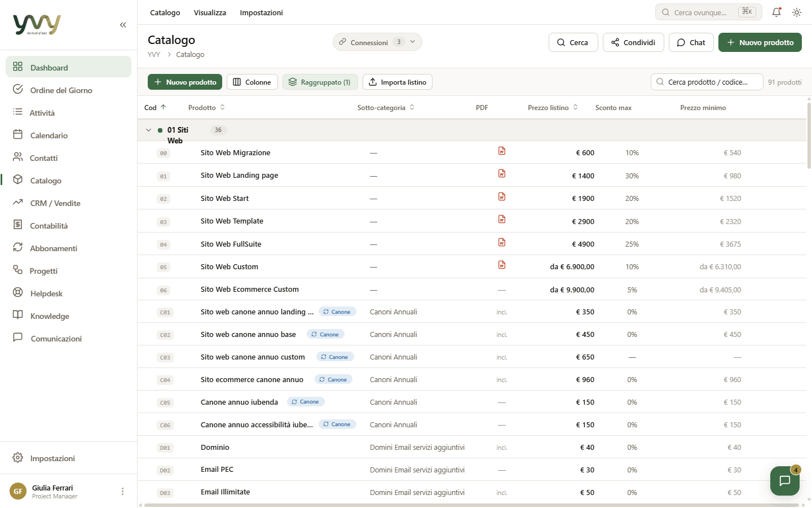Image resolution: width=812 pixels, height=508 pixels.
Task: Select the Sito Web Ecommerce Custom row
Action: pos(471,289)
